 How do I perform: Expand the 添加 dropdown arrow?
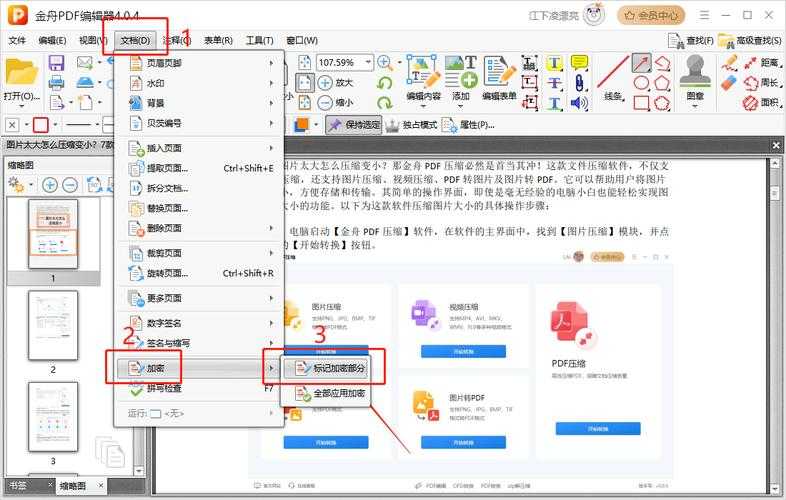461,106
